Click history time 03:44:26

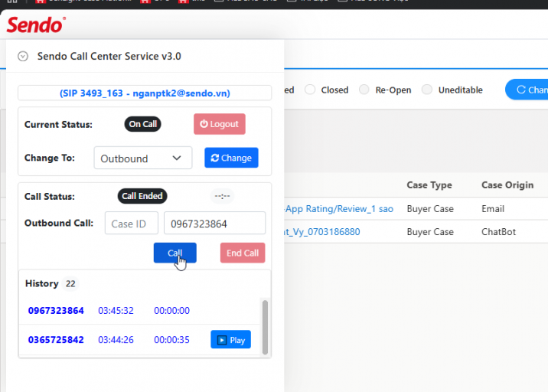(116, 339)
